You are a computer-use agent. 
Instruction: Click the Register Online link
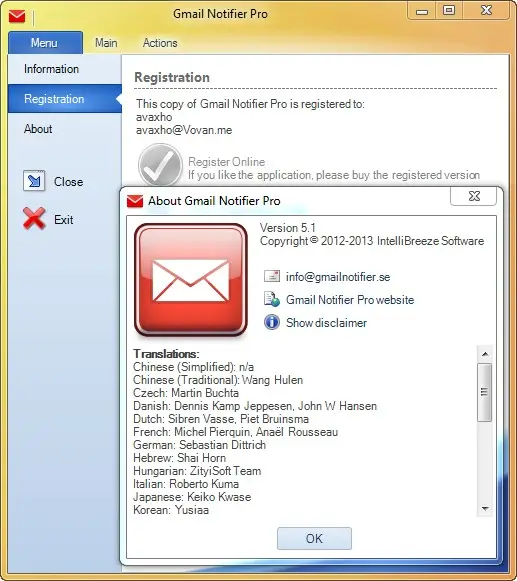click(226, 162)
